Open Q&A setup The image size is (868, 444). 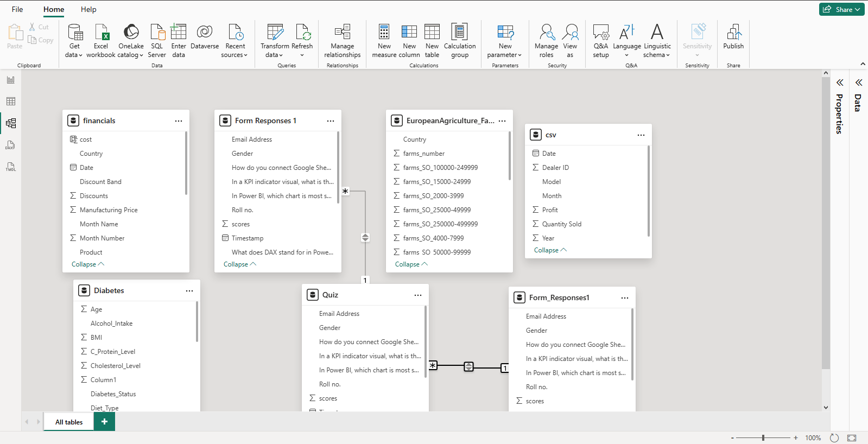click(x=600, y=41)
